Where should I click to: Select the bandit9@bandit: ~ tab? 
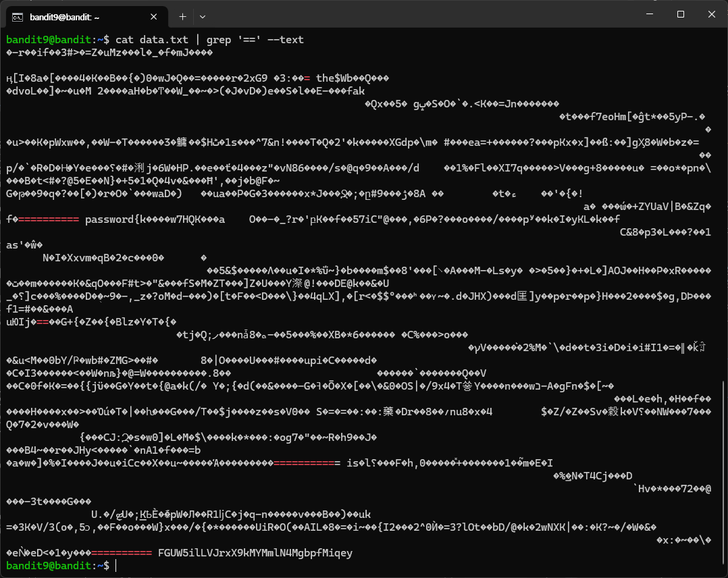coord(87,17)
